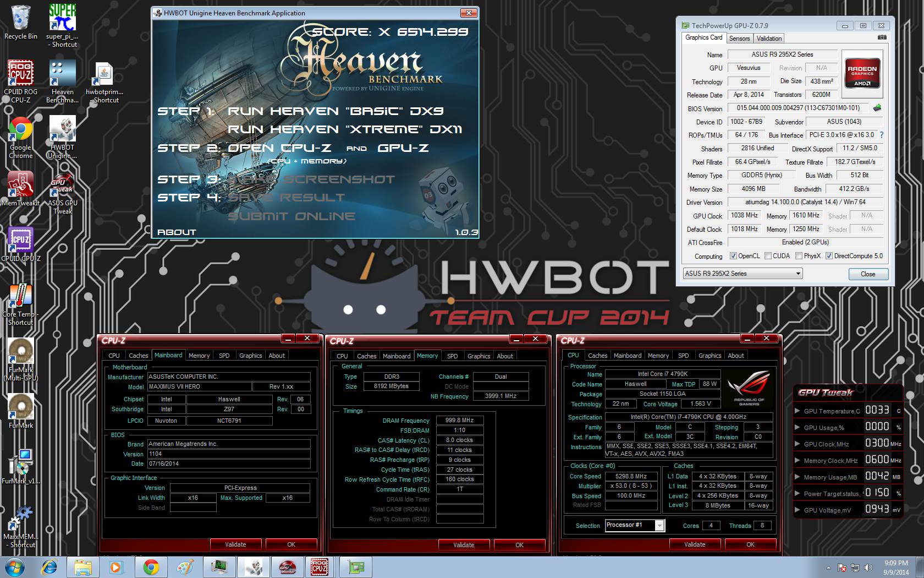Viewport: 924px width, 578px height.
Task: Expand the Memory Usage row in GPU Tweak
Action: pos(798,477)
